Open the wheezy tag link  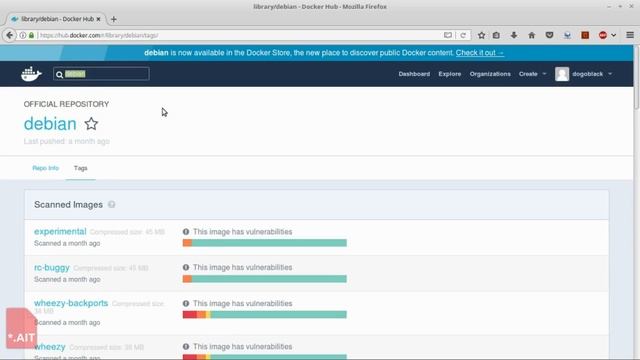pos(50,347)
